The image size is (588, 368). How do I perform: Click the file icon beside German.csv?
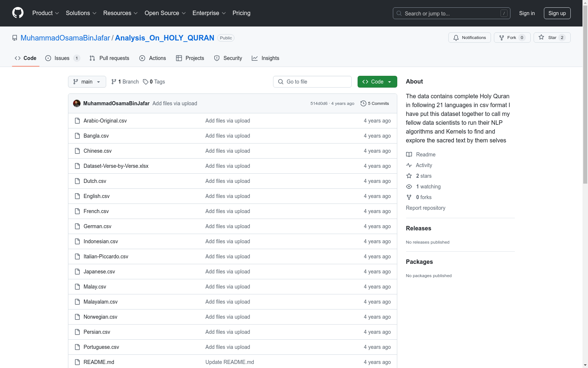[x=77, y=226]
